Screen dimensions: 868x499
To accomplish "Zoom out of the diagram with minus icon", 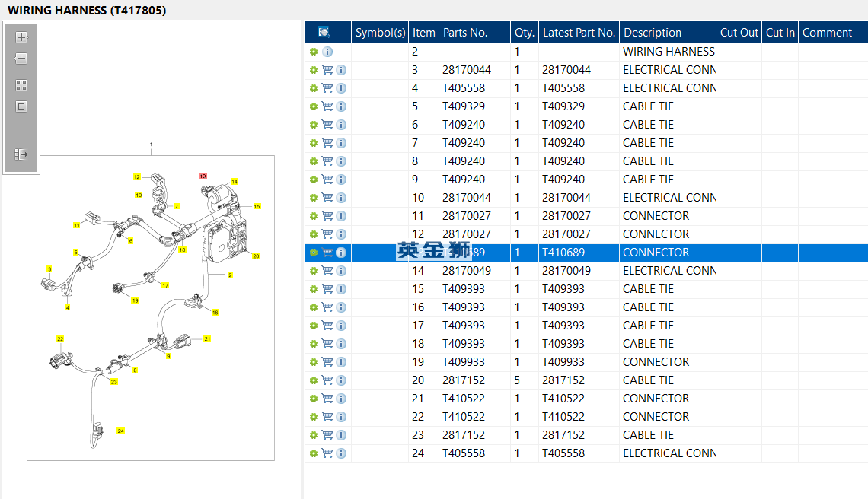I will tap(21, 59).
